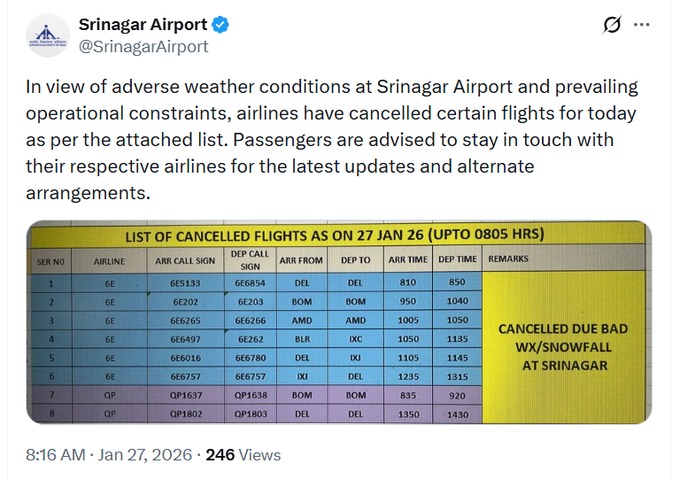Click the 6E5133 call sign cell
Viewport: 680px width, 479px height.
(x=184, y=283)
